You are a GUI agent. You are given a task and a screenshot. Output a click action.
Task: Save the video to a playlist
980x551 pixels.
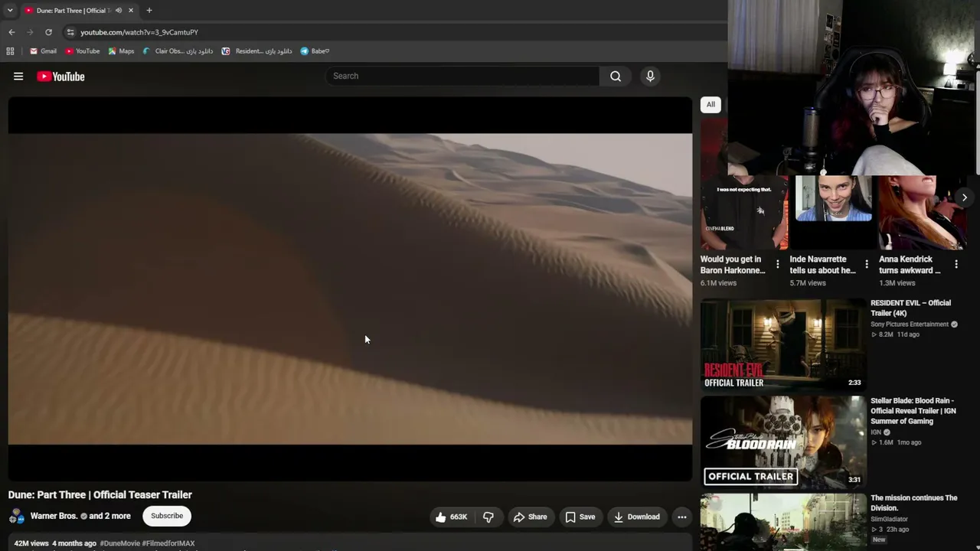580,517
